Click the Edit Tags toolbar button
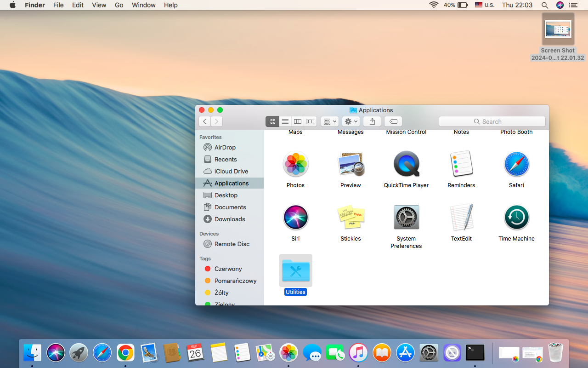Screen dimensions: 588x368 (393, 121)
